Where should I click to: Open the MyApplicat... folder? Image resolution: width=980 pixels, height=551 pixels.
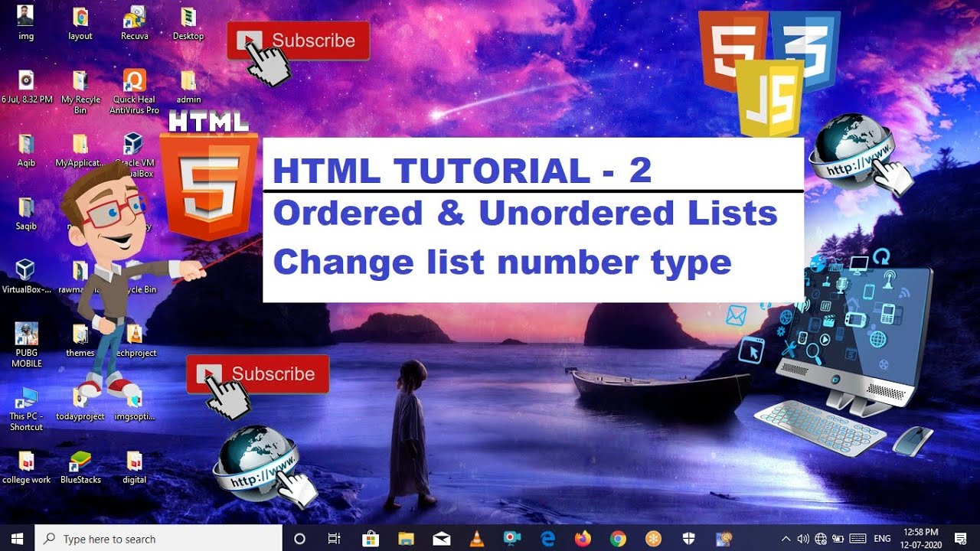(x=80, y=150)
